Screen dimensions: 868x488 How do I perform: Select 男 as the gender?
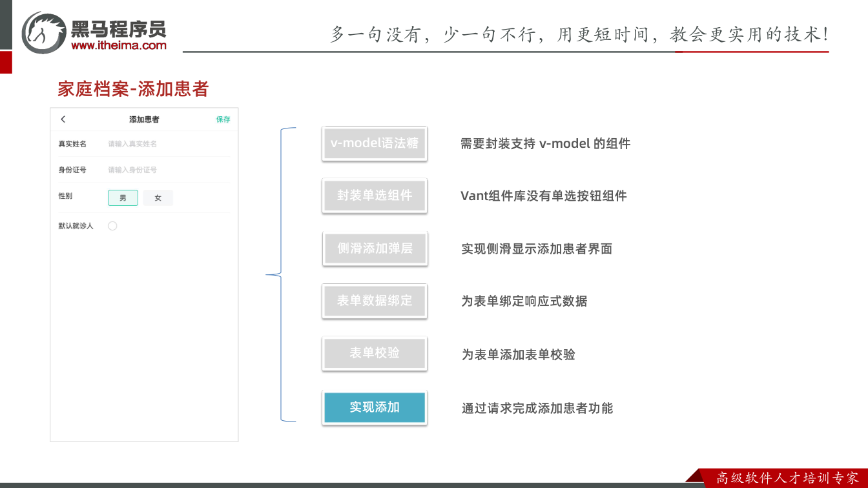(123, 198)
